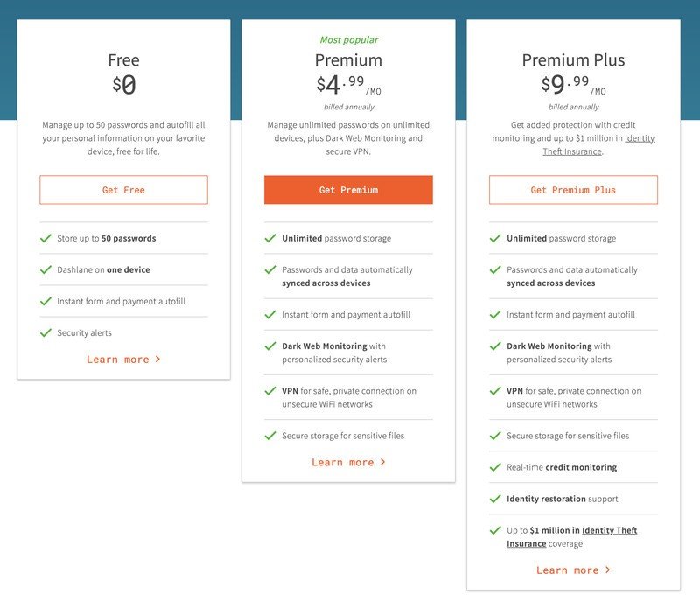Image resolution: width=700 pixels, height=602 pixels.
Task: Click the Get Free button
Action: pyautogui.click(x=123, y=190)
